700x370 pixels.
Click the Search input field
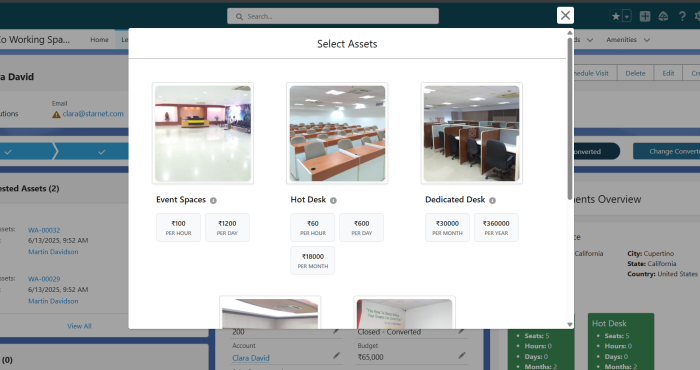(333, 16)
